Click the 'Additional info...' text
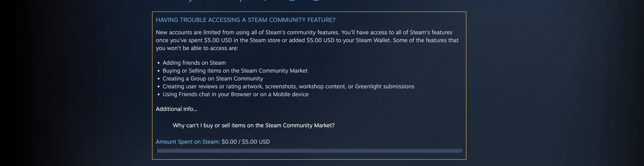This screenshot has height=166, width=644. click(176, 109)
